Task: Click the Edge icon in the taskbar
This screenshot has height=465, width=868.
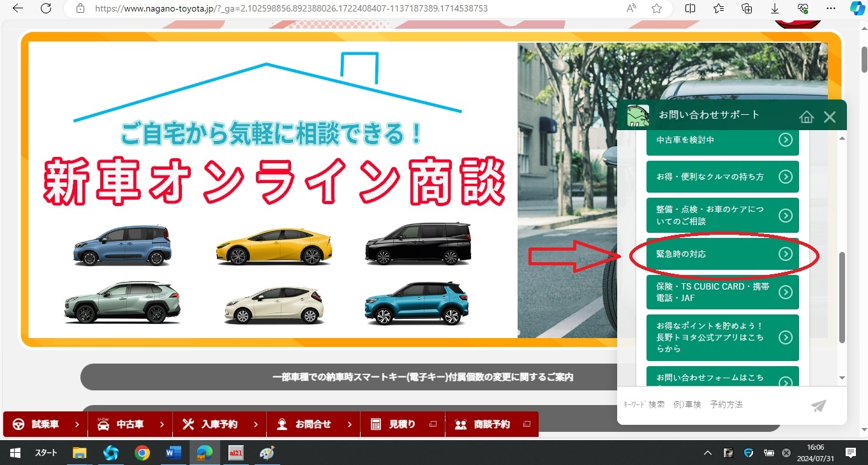Action: (204, 453)
